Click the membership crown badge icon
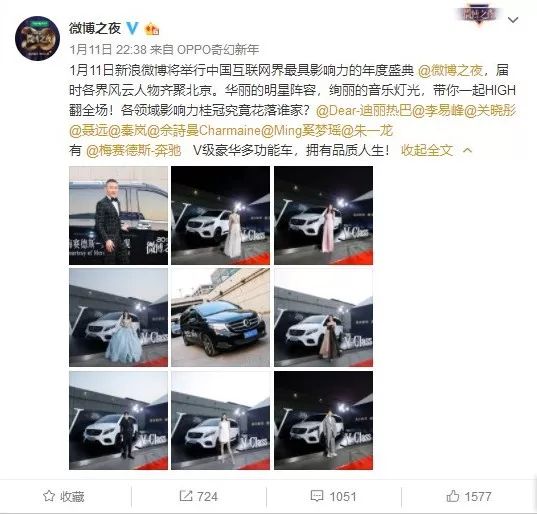 click(152, 29)
